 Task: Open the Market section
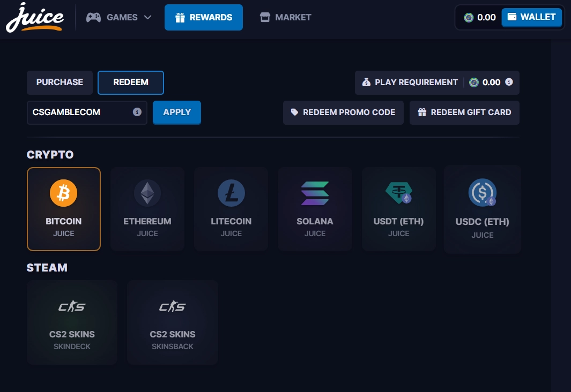(285, 17)
